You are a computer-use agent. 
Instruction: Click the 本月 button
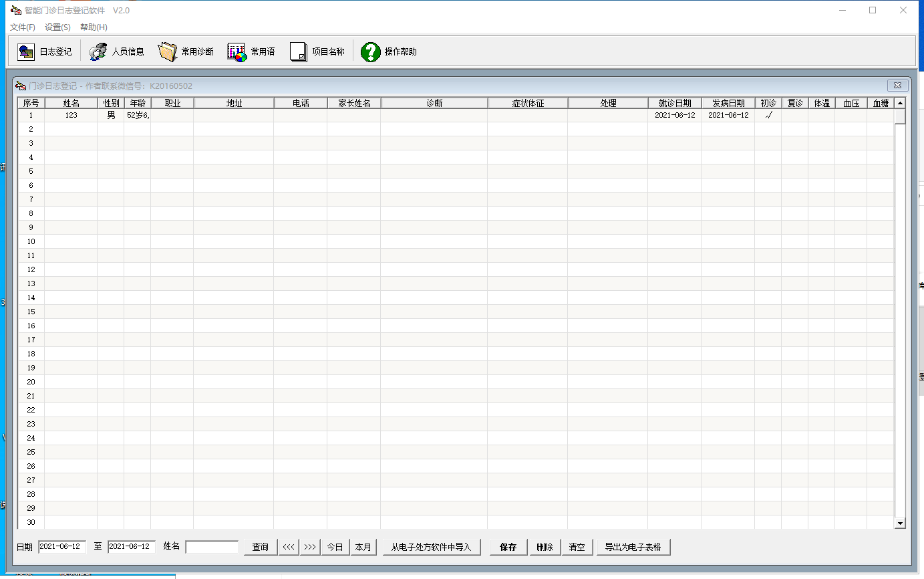tap(363, 547)
